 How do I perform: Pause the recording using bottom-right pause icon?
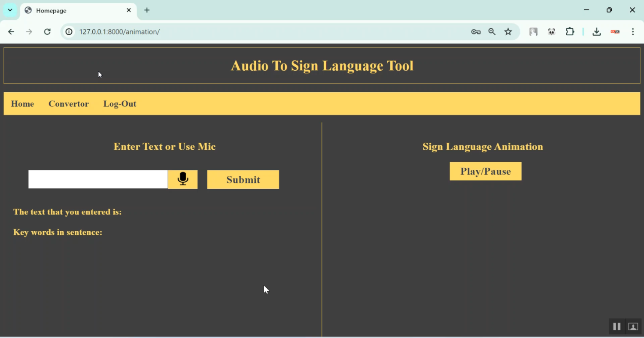coord(617,326)
